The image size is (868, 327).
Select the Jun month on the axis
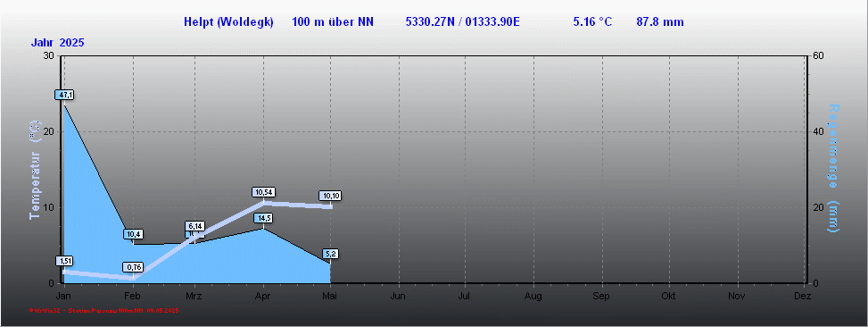pos(398,297)
